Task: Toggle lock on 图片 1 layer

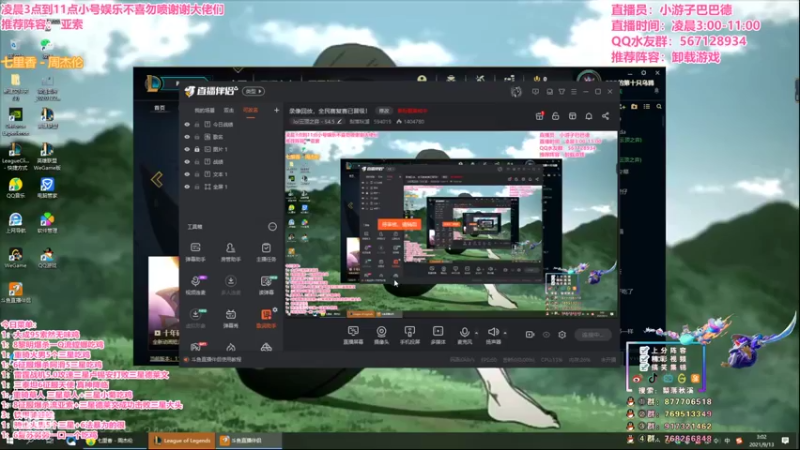Action: coord(197,149)
